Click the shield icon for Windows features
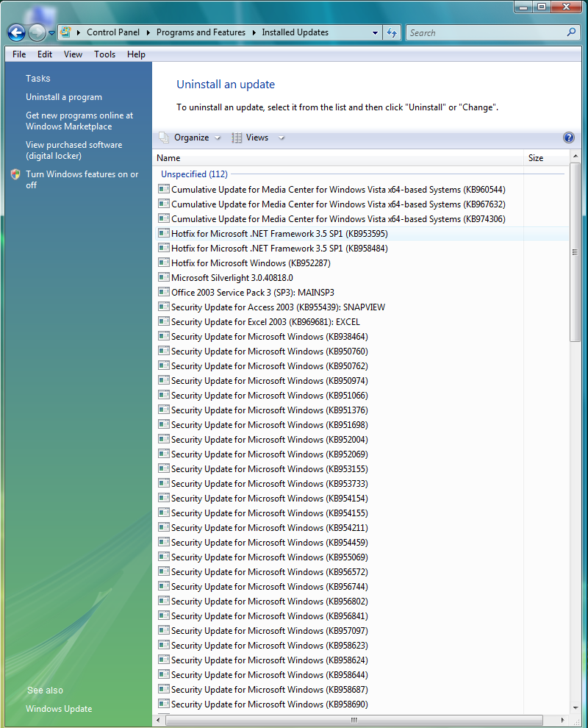 (x=15, y=174)
